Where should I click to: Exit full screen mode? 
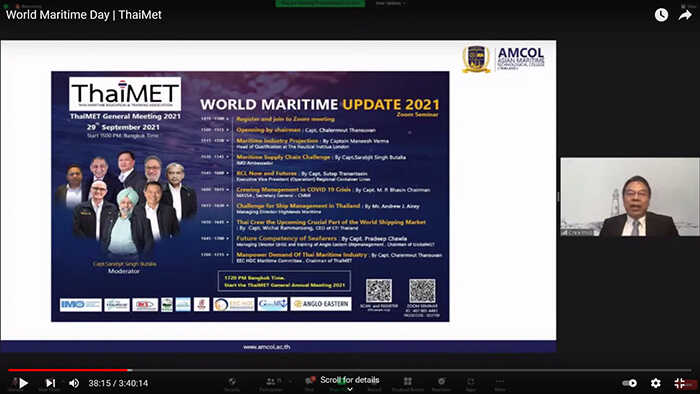(x=680, y=383)
